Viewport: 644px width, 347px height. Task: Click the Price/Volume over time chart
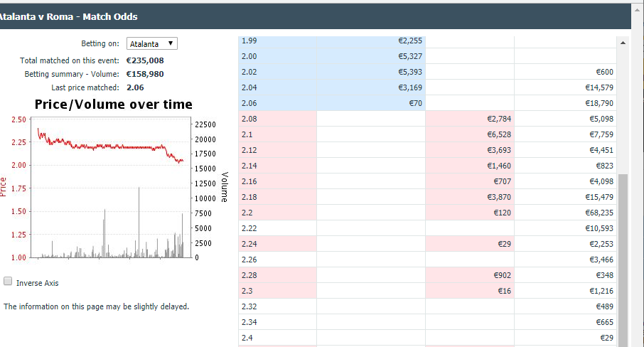coord(111,188)
